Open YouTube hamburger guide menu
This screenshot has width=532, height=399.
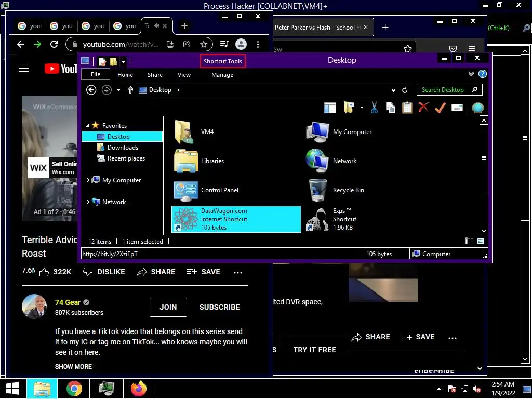coord(24,69)
